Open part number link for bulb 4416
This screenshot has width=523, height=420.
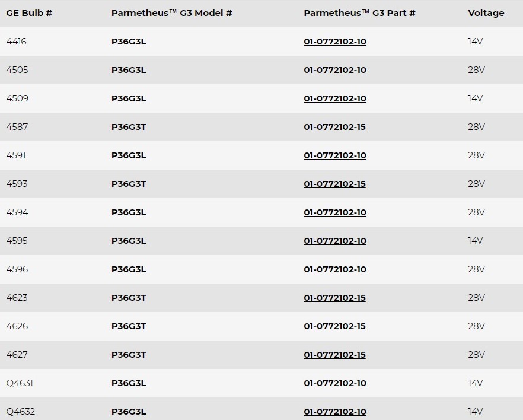pos(335,42)
